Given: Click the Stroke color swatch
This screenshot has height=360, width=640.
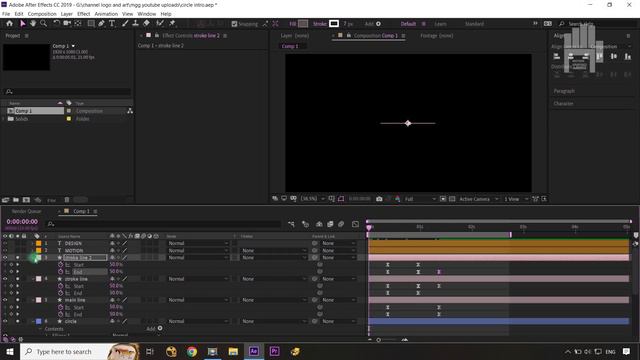Looking at the screenshot, I should click(334, 24).
